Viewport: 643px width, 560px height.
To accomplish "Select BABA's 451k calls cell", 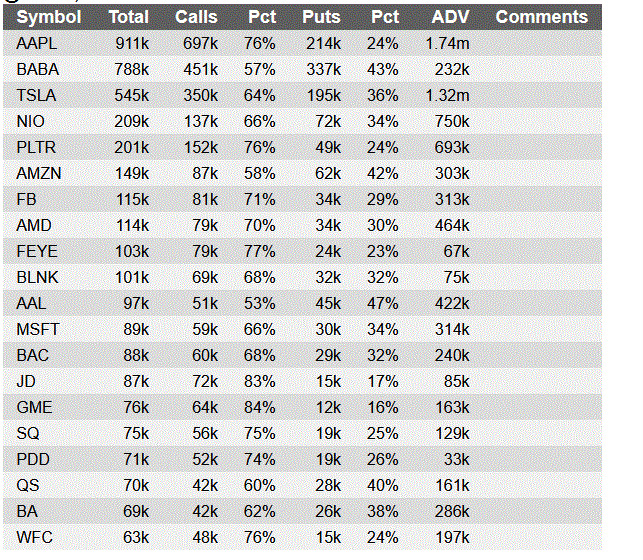I will [200, 69].
